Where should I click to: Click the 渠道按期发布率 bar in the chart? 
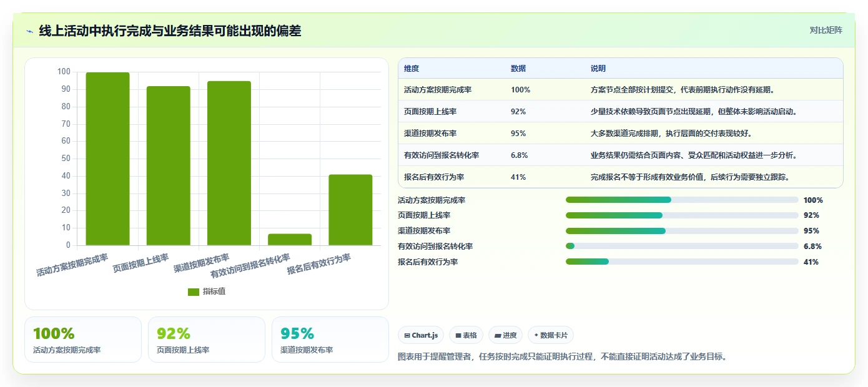(229, 163)
